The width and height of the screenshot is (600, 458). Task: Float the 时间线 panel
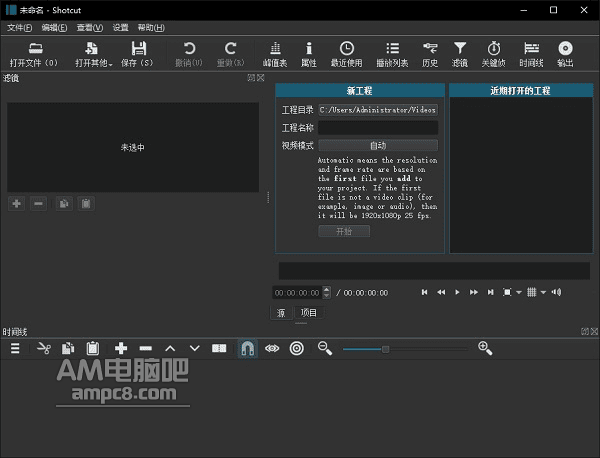pos(585,331)
